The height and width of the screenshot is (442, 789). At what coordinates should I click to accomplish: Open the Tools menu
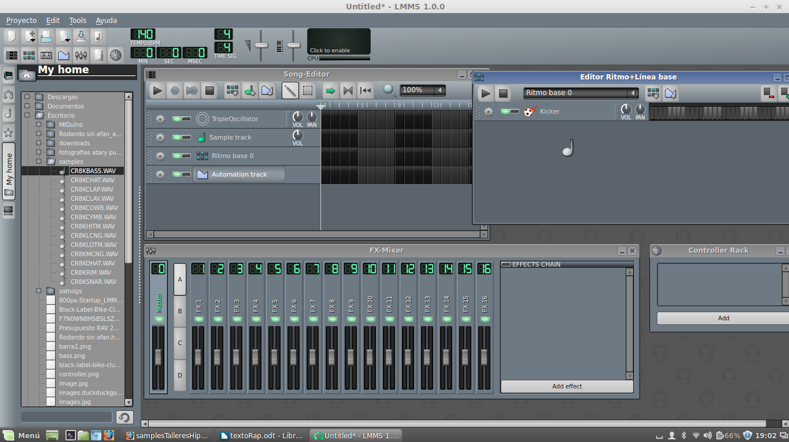pos(77,21)
